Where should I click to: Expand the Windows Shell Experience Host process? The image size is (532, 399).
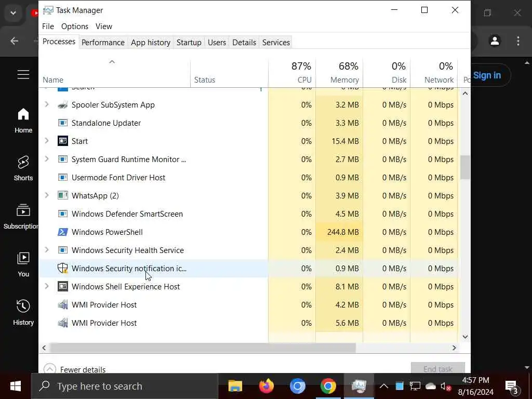47,286
